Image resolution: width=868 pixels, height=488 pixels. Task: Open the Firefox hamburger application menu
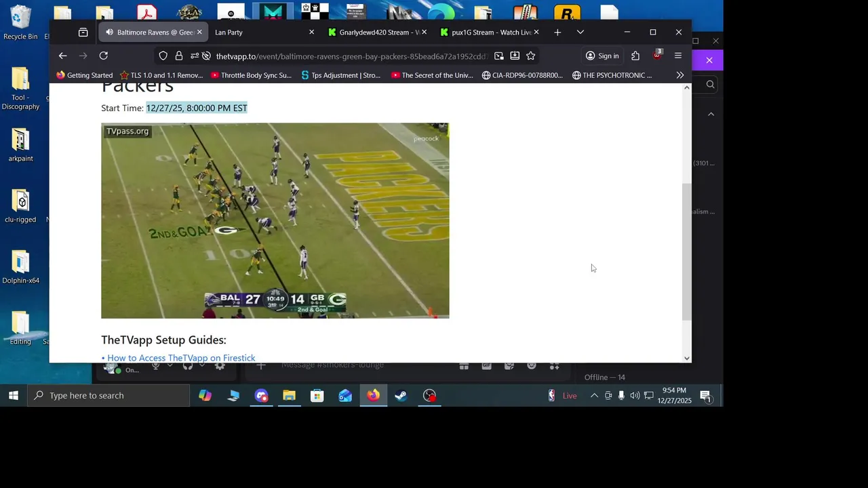677,56
